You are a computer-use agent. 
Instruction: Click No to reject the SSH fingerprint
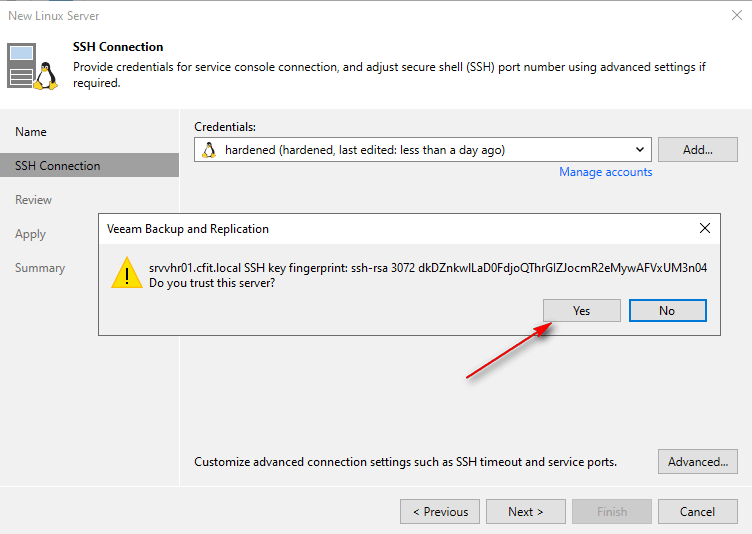[x=667, y=311]
